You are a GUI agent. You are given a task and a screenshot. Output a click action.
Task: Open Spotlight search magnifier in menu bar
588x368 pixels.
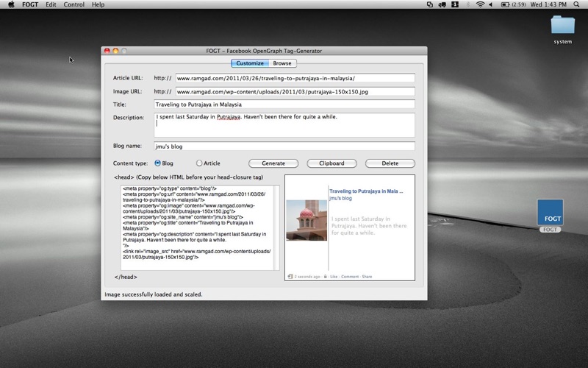pyautogui.click(x=576, y=4)
